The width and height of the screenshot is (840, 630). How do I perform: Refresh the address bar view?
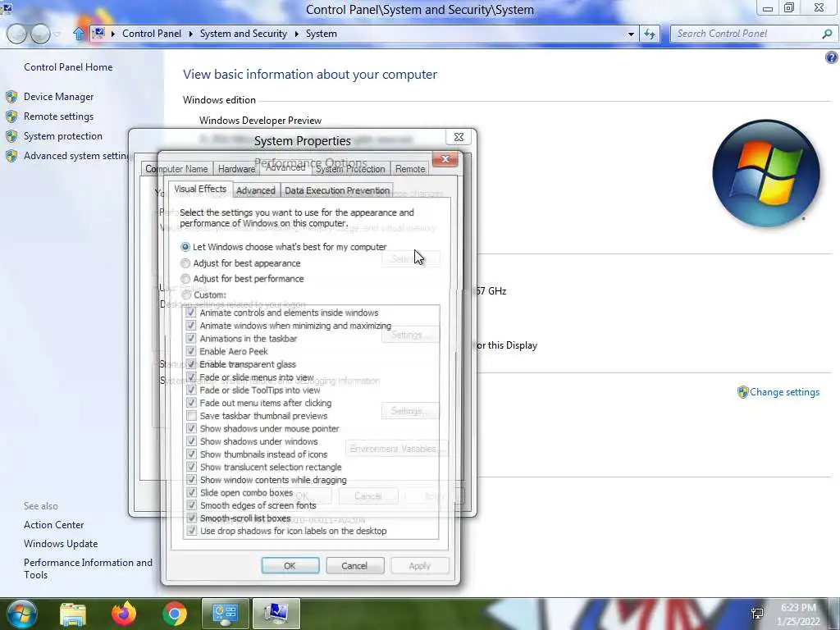(650, 34)
